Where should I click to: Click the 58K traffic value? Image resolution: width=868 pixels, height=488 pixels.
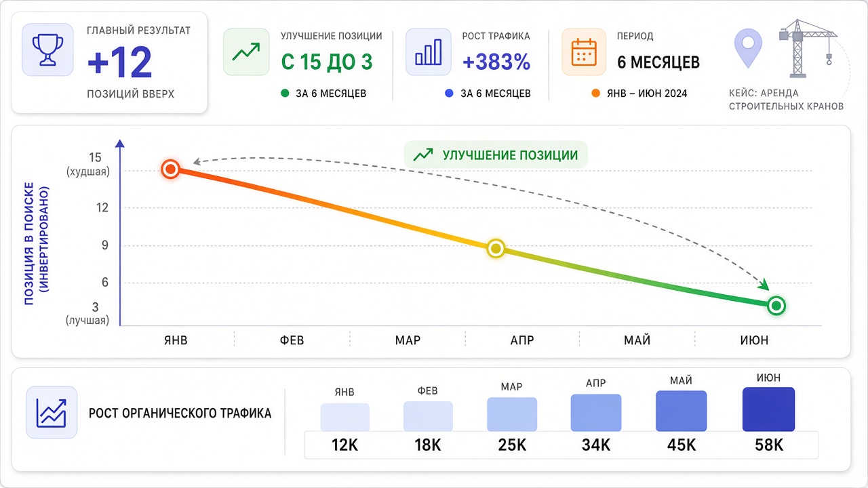768,445
